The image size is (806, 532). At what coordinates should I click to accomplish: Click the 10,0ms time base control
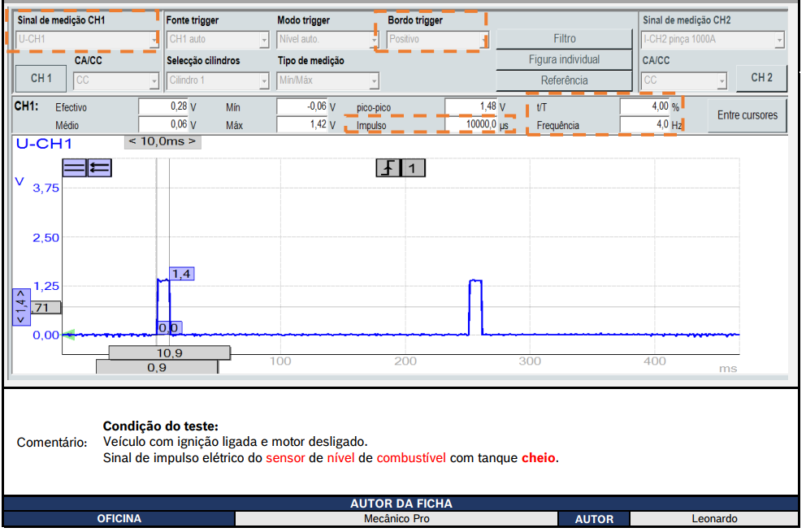[162, 141]
